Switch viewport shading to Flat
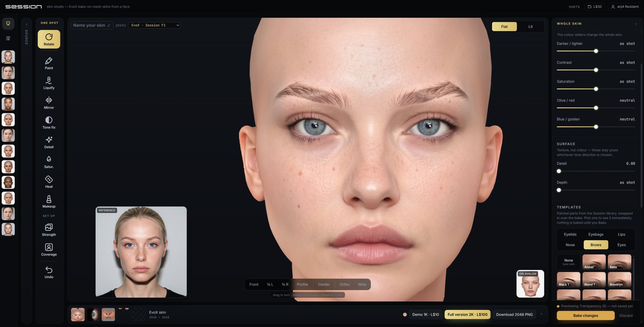 [504, 26]
